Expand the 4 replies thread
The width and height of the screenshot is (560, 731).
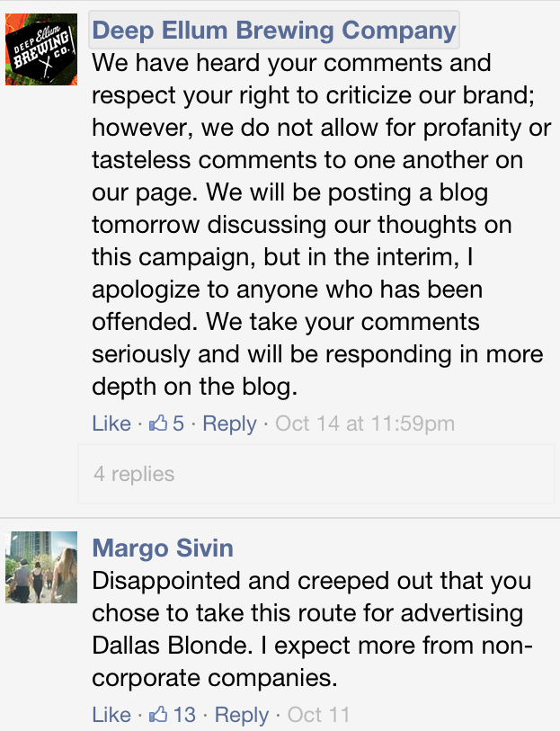coord(134,474)
